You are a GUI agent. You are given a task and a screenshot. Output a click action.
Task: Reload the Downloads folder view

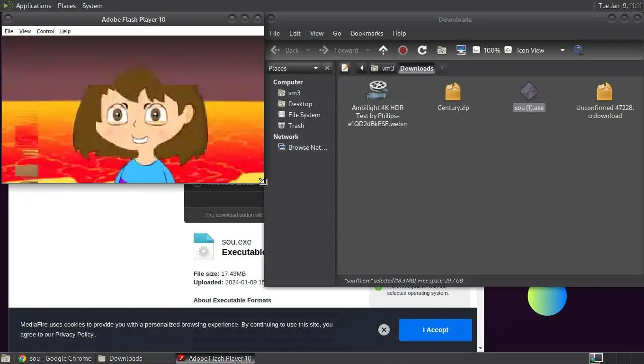point(422,50)
